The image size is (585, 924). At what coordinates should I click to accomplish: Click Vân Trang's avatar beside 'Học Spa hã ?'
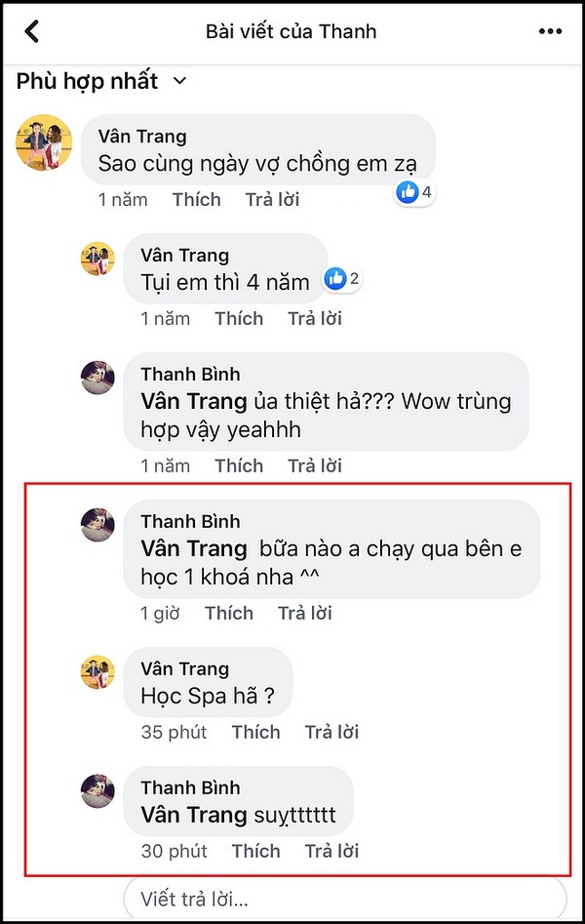click(x=97, y=673)
